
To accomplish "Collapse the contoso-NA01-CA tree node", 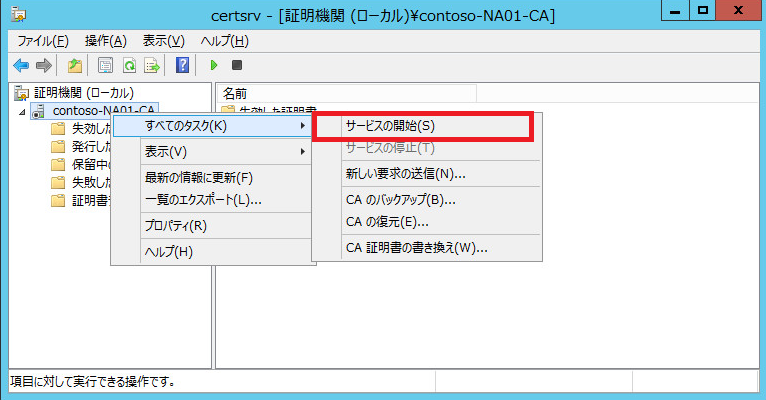I will click(23, 111).
